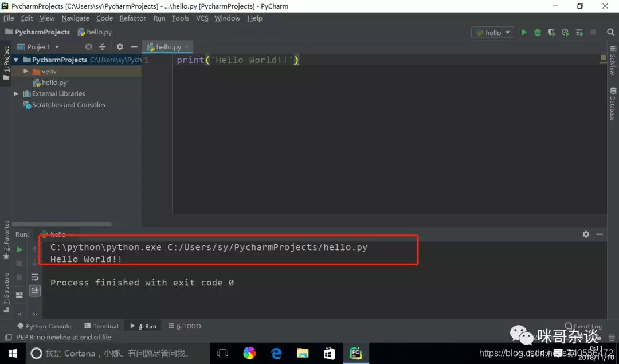This screenshot has width=619, height=364.
Task: Run 'hello' with the green toolbar Run button
Action: coord(524,32)
